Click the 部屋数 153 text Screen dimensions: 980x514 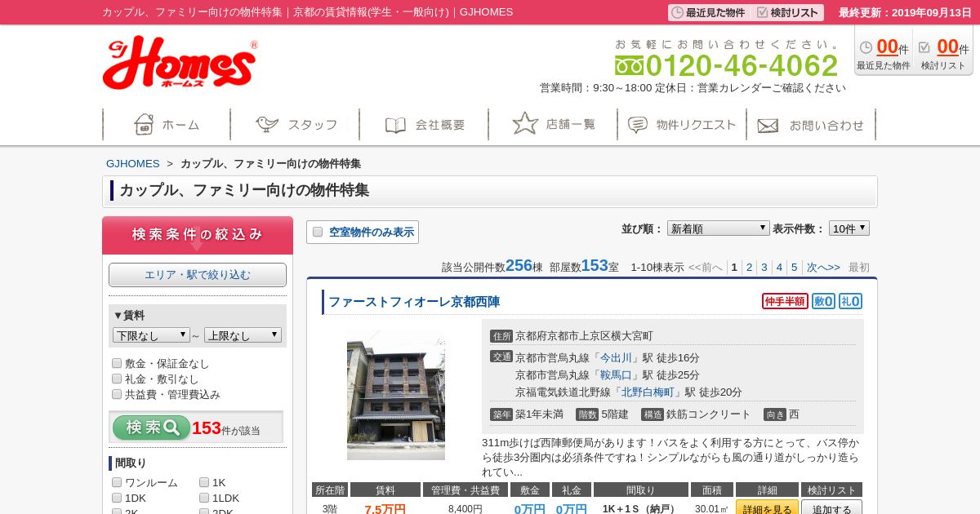[584, 266]
